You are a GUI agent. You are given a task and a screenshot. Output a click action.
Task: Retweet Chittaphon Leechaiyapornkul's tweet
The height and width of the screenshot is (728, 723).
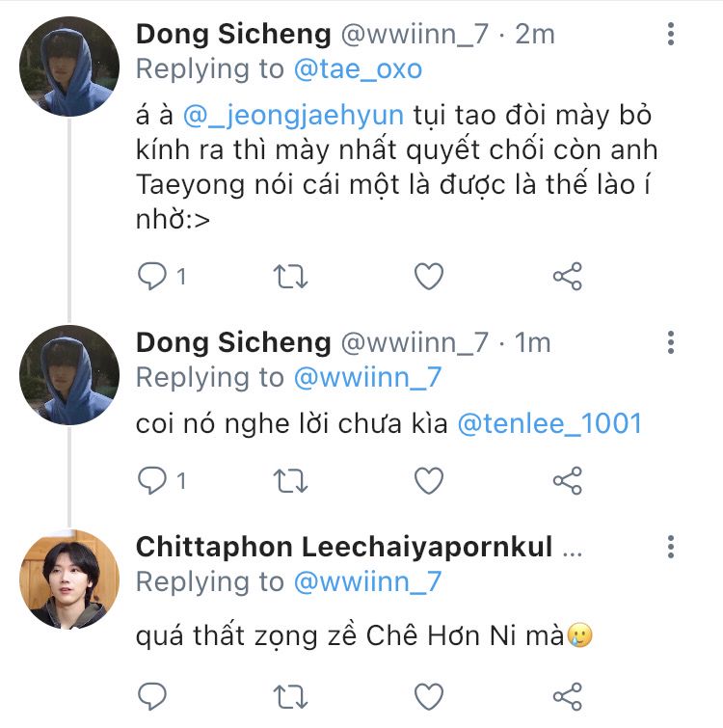[x=291, y=696]
